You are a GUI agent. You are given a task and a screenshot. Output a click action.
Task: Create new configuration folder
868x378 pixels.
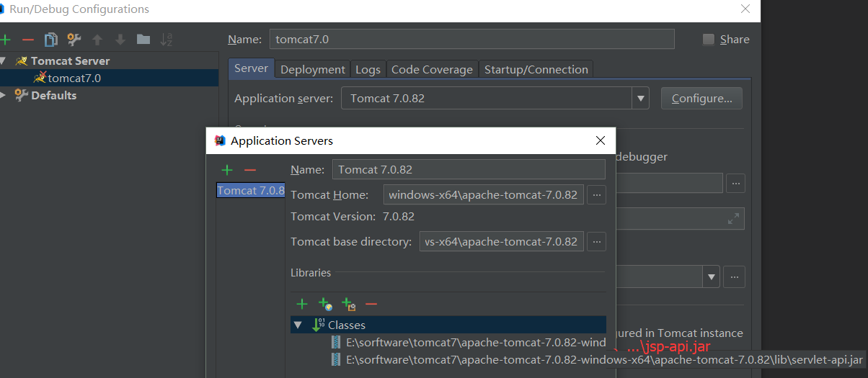(143, 40)
